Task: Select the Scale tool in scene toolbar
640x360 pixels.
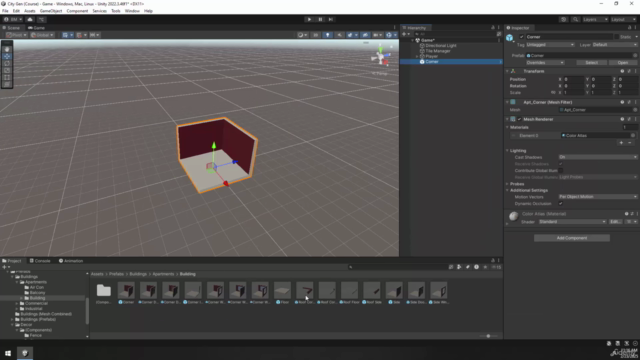Action: click(7, 70)
